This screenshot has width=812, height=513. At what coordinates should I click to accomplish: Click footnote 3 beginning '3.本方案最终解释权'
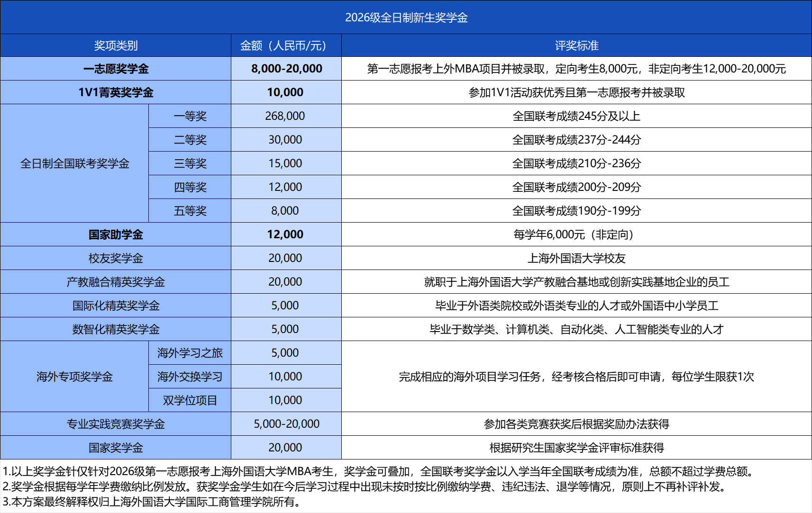tap(152, 502)
